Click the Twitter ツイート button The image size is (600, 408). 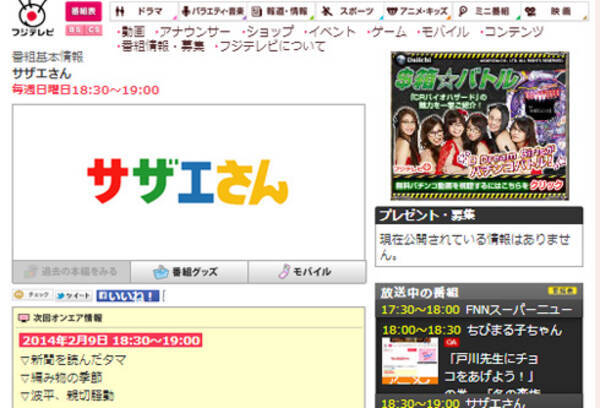coord(73,295)
